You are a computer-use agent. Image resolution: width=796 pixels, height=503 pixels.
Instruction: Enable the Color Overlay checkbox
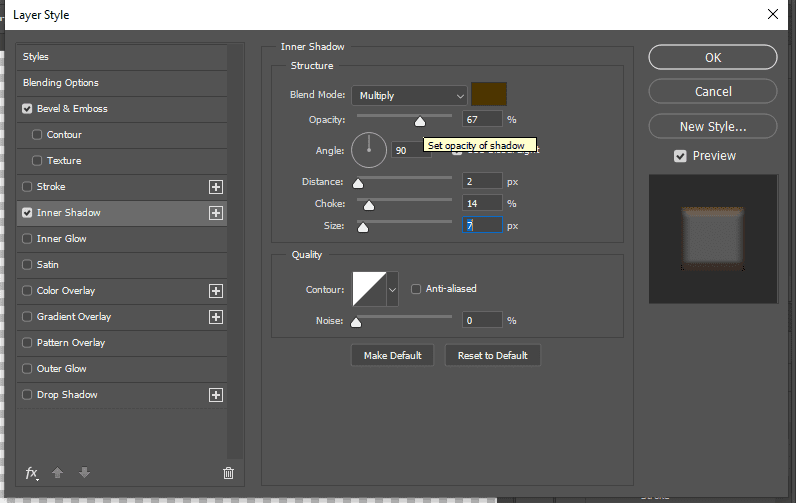pos(27,290)
